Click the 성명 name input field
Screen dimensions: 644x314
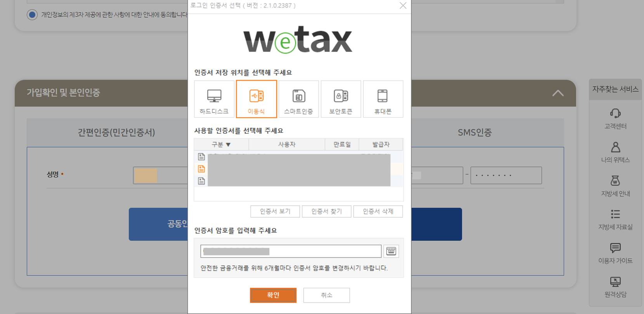(160, 175)
